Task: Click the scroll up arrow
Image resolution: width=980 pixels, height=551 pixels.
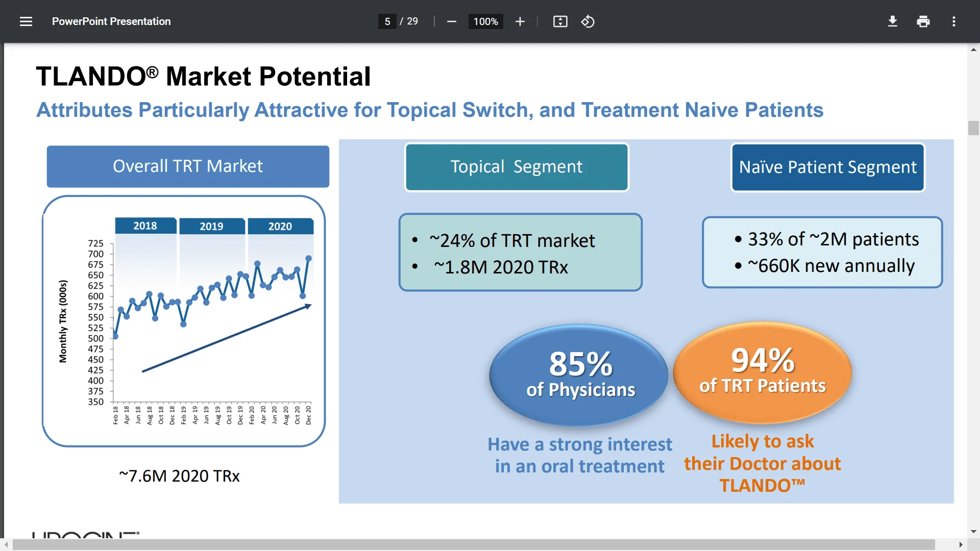Action: [973, 49]
